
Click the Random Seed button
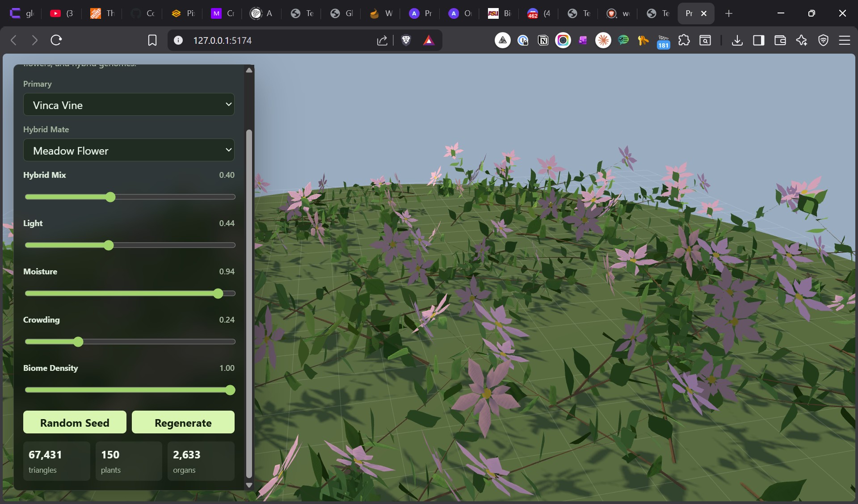click(75, 422)
